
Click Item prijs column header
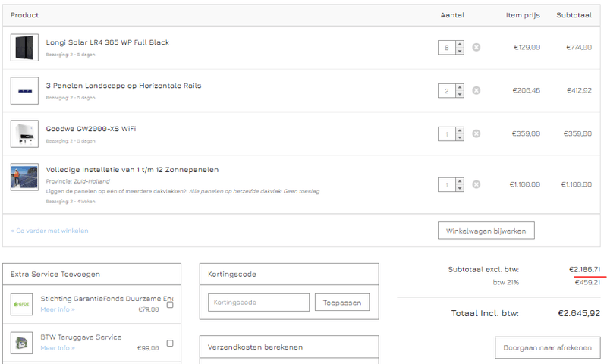pos(523,15)
